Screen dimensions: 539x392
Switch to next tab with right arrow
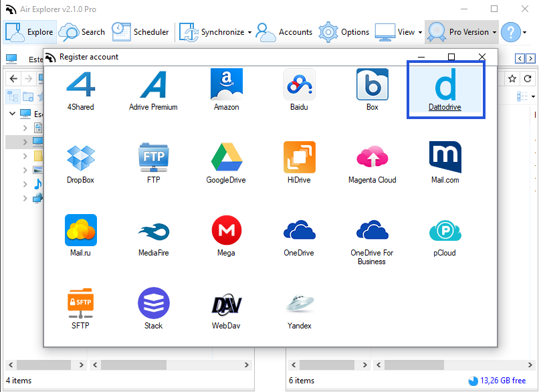tap(530, 58)
